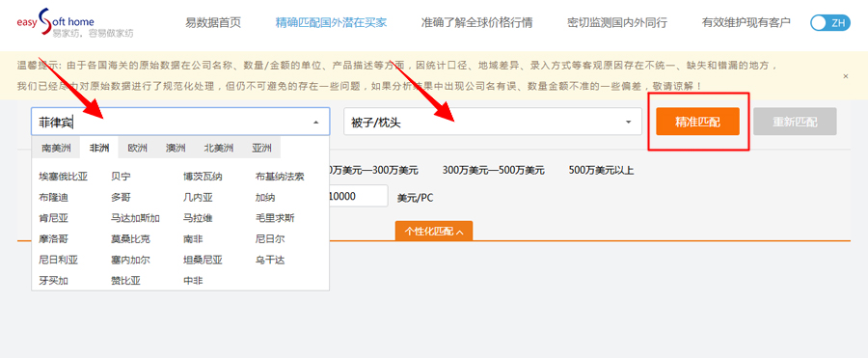
Task: Choose 贝宁 from the country list
Action: [121, 177]
